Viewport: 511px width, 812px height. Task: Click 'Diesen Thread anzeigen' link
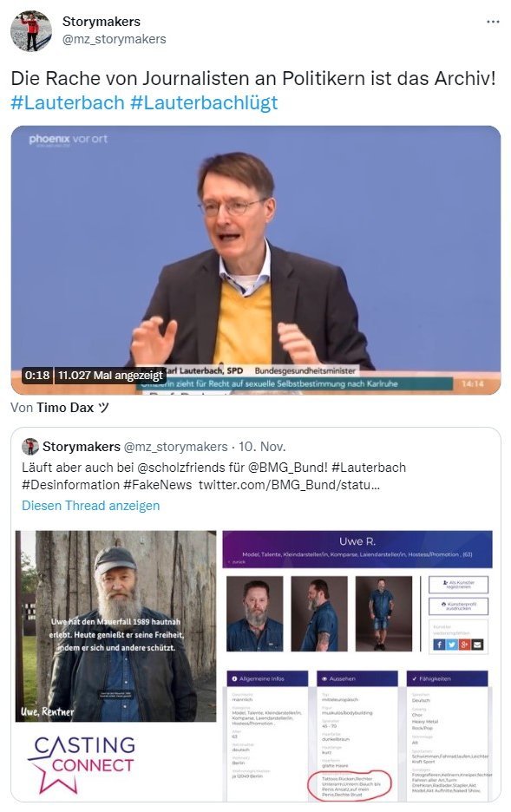point(90,506)
